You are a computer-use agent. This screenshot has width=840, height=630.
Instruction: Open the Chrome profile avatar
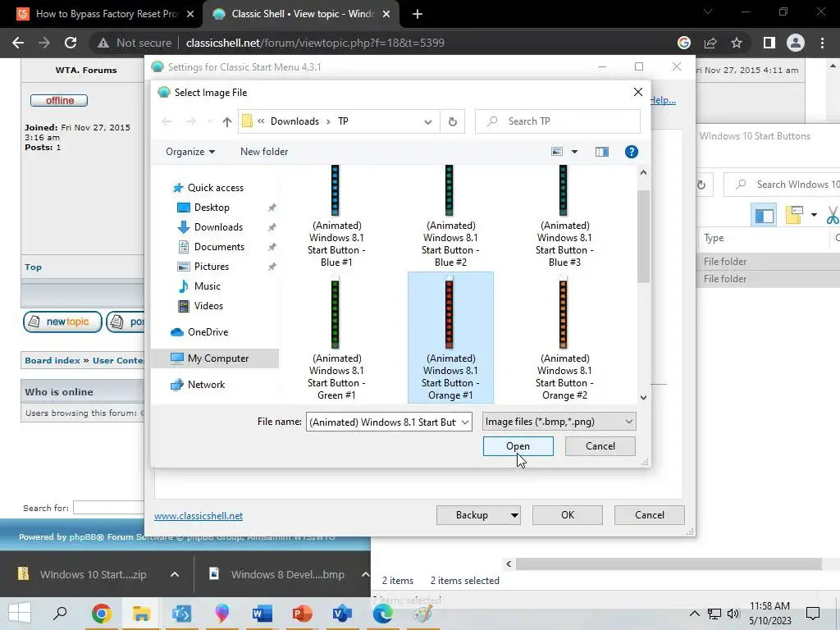(796, 43)
